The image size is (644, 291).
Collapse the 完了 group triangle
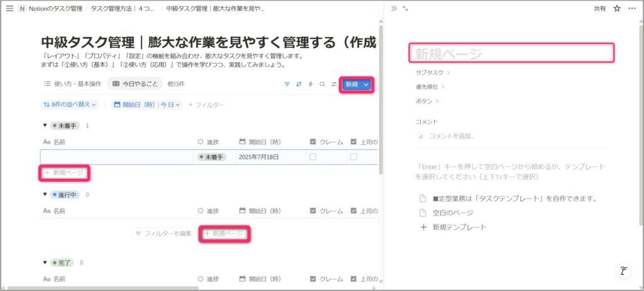click(x=45, y=263)
